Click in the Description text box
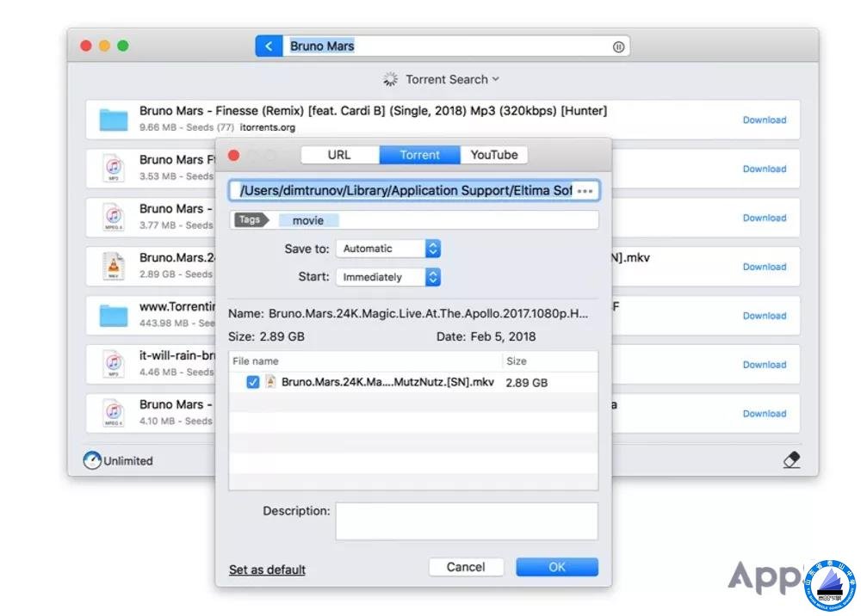861x616 pixels. pyautogui.click(x=466, y=521)
